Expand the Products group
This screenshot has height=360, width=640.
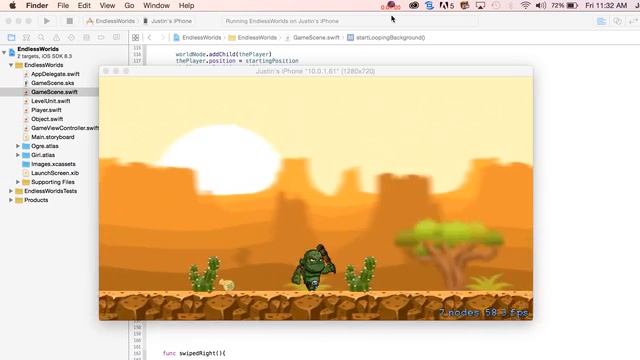click(11, 200)
